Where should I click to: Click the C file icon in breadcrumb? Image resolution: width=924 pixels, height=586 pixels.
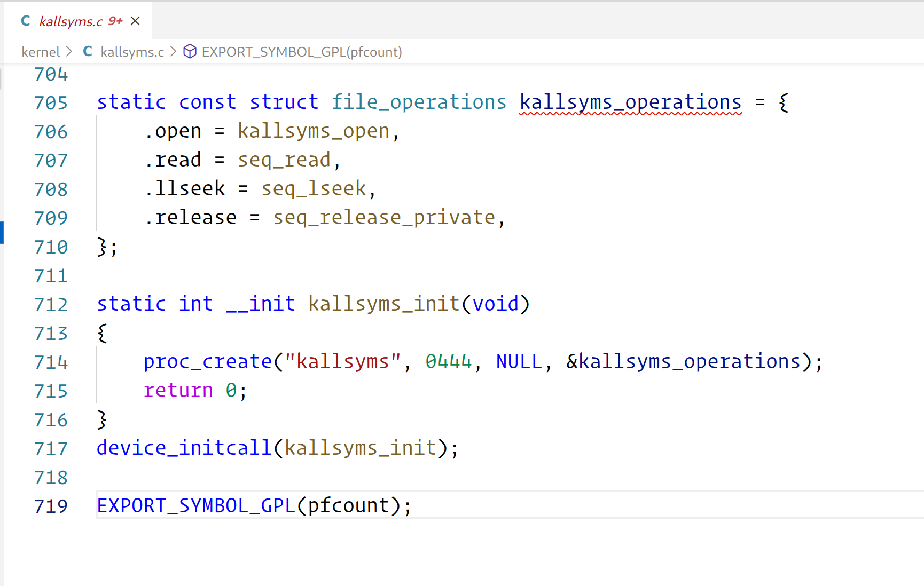pos(88,51)
